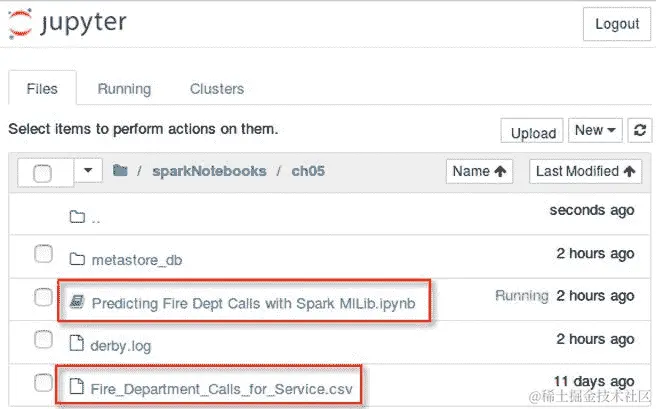Click the Upload button

click(532, 131)
